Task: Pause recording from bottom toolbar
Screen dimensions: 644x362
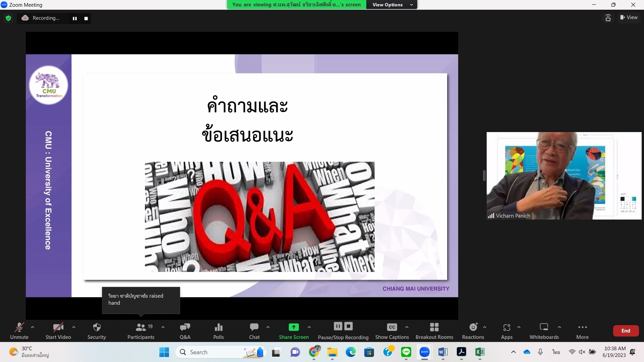Action: pos(338,326)
